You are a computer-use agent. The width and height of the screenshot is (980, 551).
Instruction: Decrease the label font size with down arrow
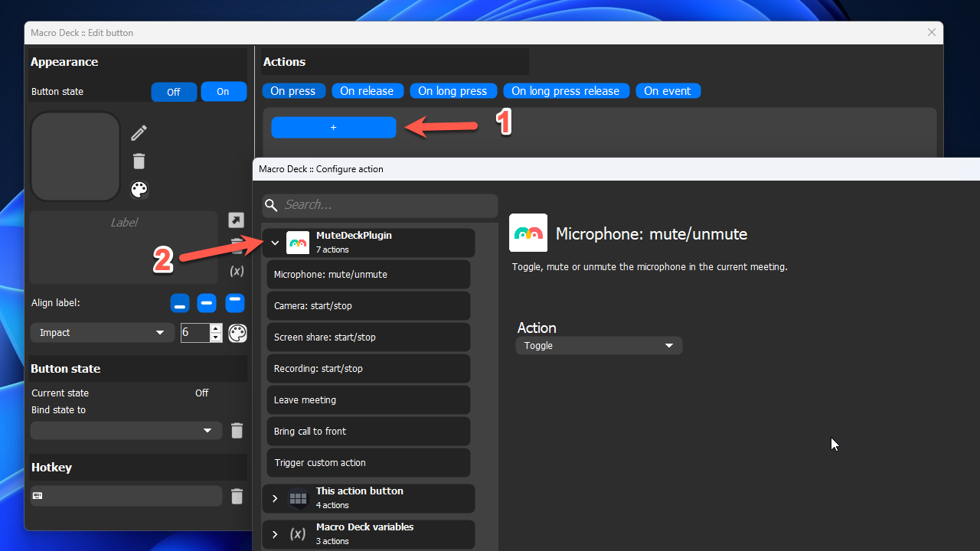pyautogui.click(x=216, y=337)
